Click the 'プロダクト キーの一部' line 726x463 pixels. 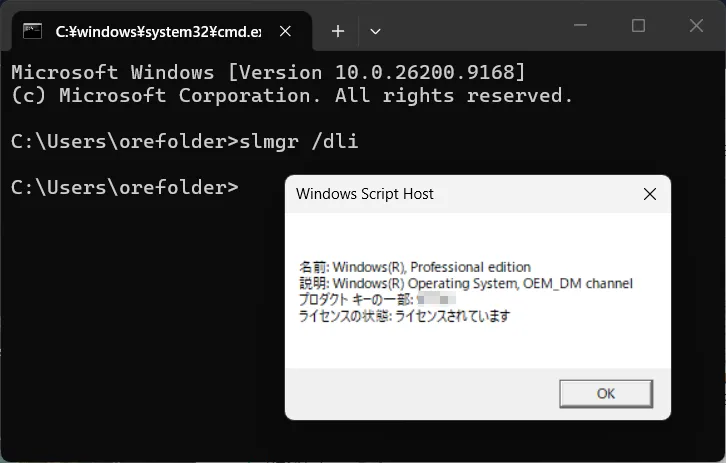click(377, 300)
